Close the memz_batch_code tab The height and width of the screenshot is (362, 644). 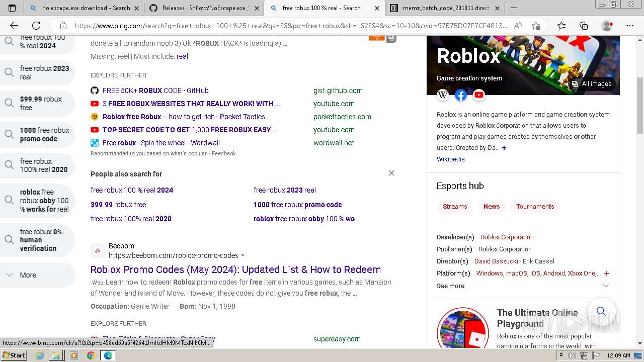[x=498, y=8]
